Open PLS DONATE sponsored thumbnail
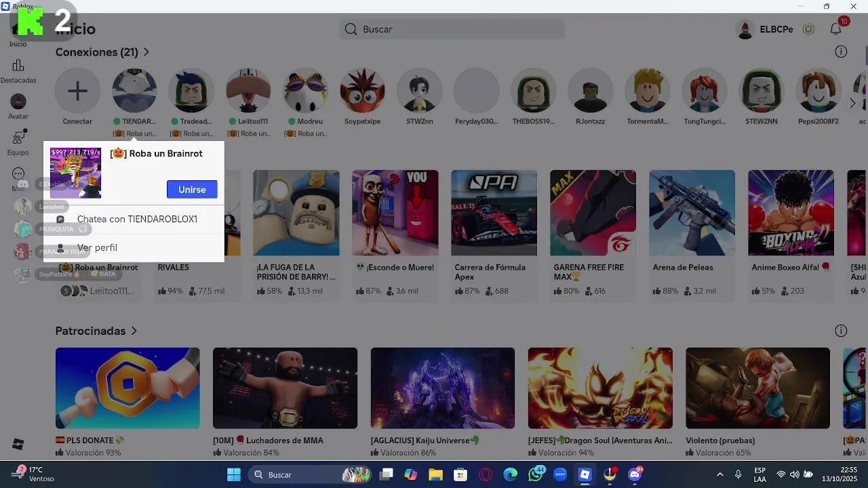 pos(127,388)
